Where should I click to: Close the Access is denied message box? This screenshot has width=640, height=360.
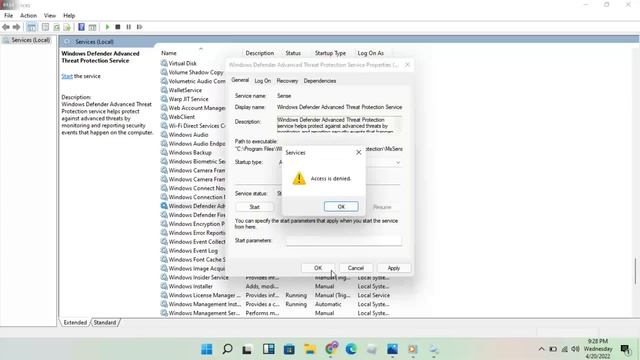(x=359, y=152)
